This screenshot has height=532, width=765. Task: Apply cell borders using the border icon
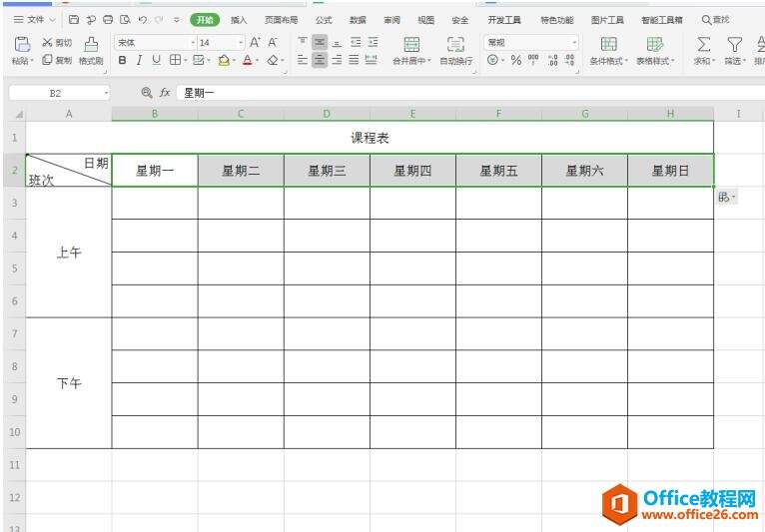[175, 60]
